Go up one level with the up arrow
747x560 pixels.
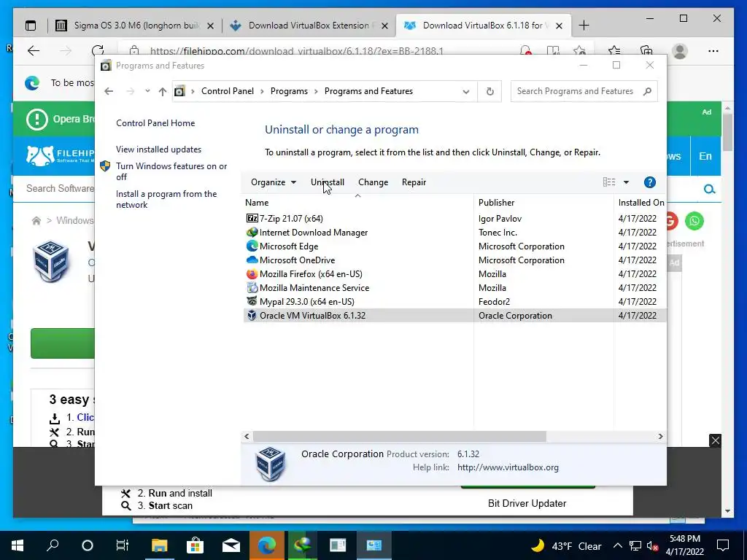click(163, 91)
